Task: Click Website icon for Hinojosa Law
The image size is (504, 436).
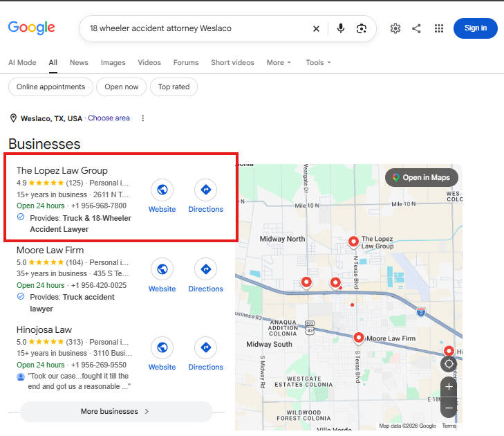Action: [162, 347]
